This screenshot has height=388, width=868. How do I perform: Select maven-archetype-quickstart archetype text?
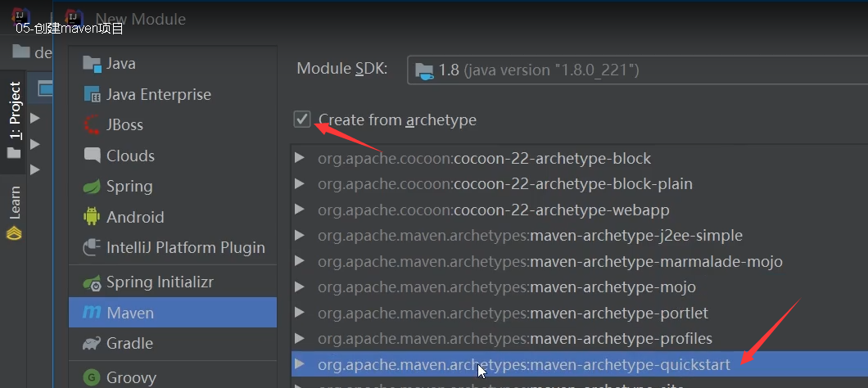coord(524,365)
